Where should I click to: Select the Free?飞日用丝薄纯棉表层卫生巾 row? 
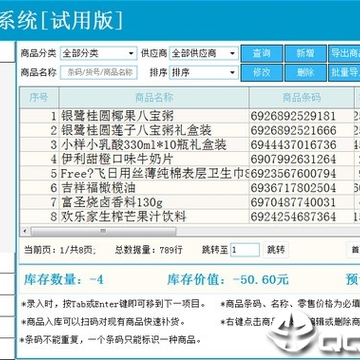pos(190,173)
